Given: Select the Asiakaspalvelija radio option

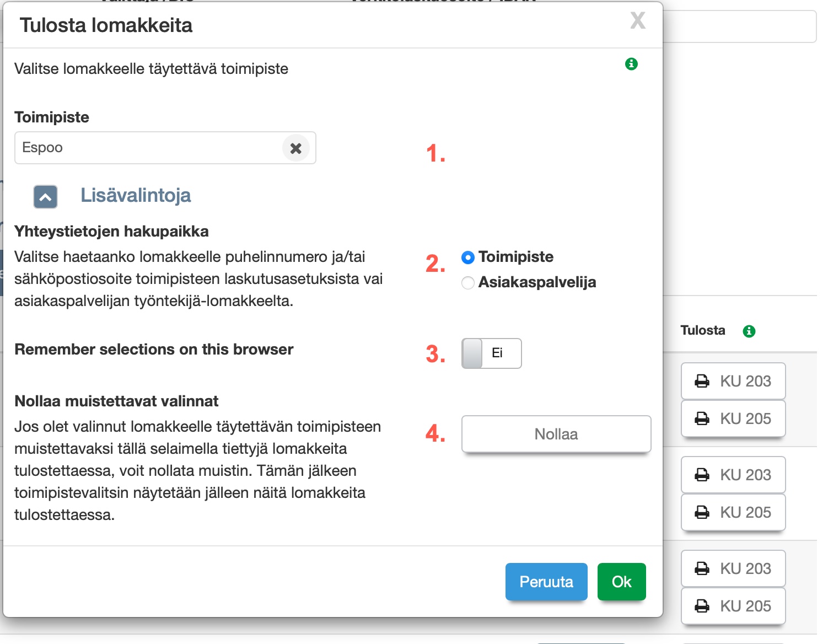Looking at the screenshot, I should pos(468,283).
